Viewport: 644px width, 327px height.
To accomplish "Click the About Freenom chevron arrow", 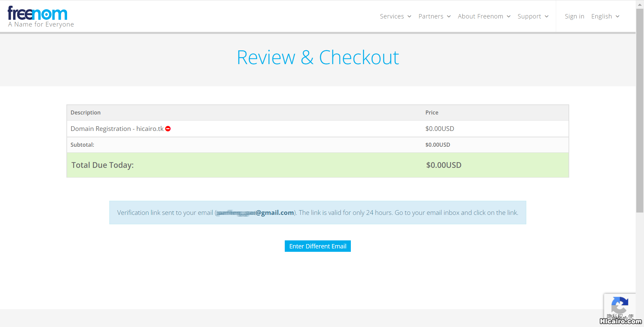I will [508, 16].
